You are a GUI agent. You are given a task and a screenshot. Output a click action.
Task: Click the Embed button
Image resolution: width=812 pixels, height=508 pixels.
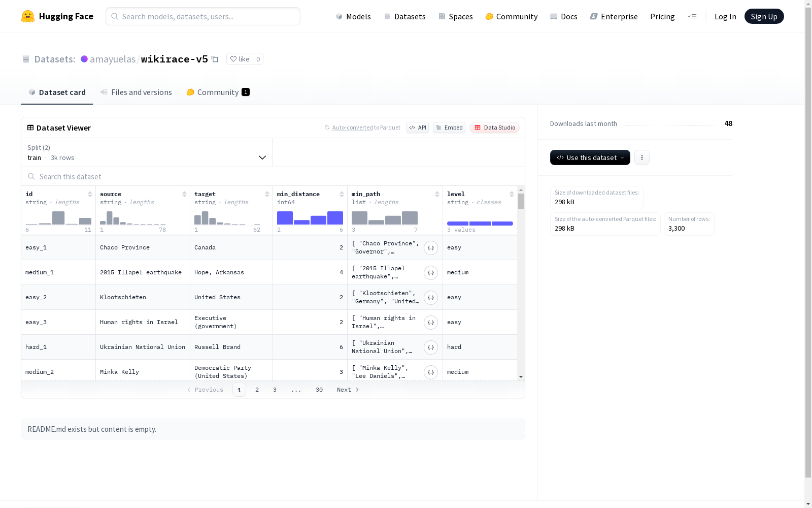(x=449, y=128)
